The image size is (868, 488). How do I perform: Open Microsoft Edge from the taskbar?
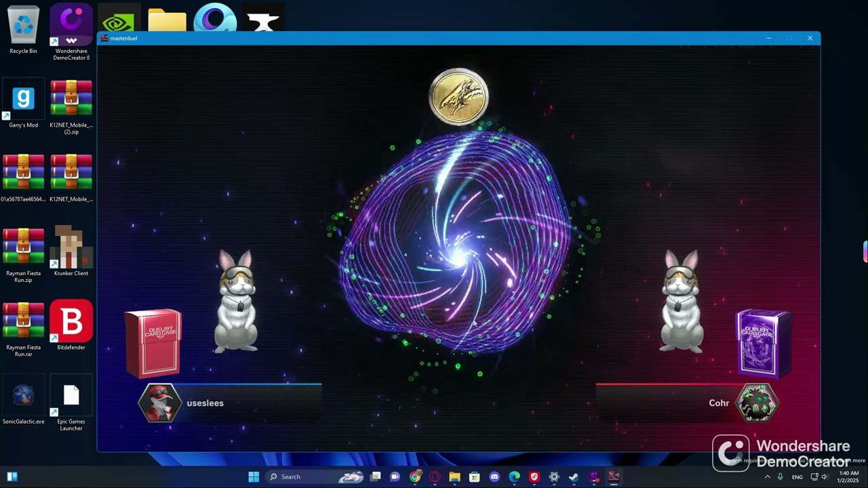(x=514, y=476)
